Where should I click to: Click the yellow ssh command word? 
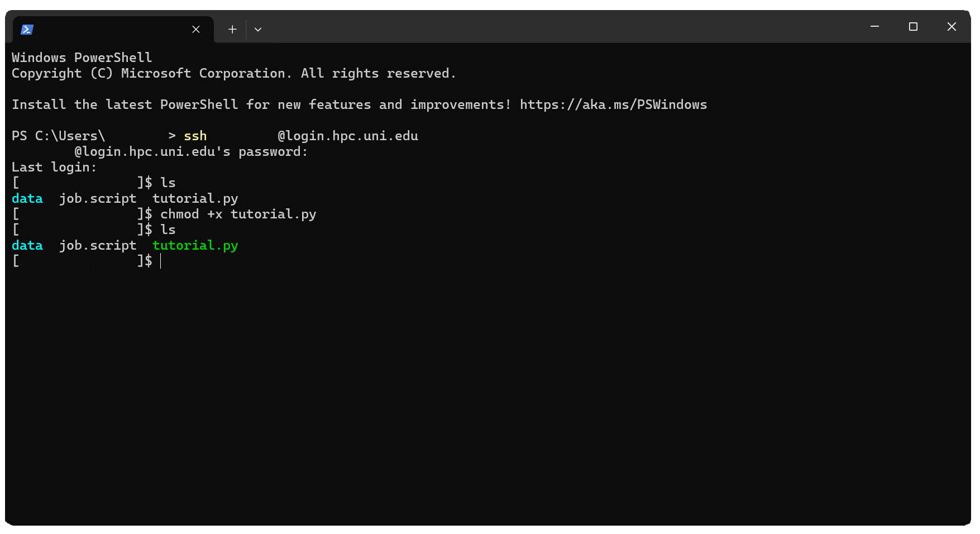tap(195, 136)
